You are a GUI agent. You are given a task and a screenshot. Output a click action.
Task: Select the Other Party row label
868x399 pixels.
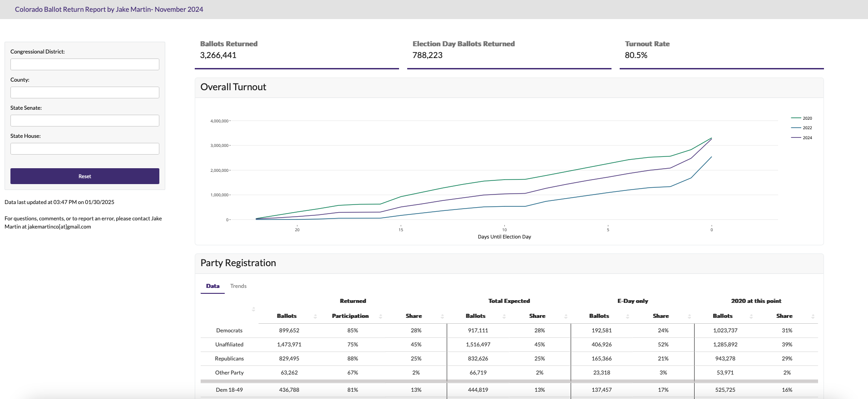point(229,373)
